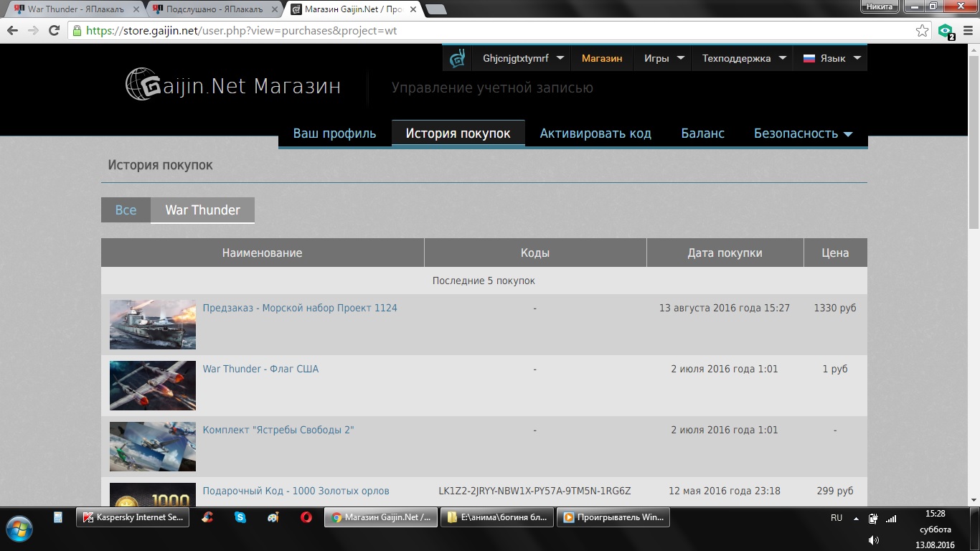Click the address bar URL field
The height and width of the screenshot is (551, 980).
(x=491, y=31)
